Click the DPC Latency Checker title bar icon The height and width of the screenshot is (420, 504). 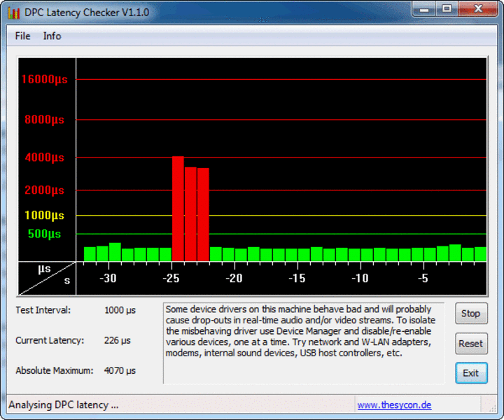coord(13,13)
